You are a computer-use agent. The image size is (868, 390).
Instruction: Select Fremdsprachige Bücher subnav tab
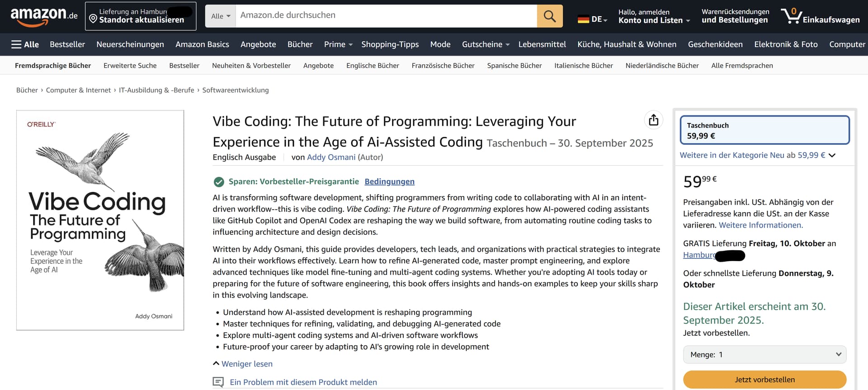click(x=53, y=66)
